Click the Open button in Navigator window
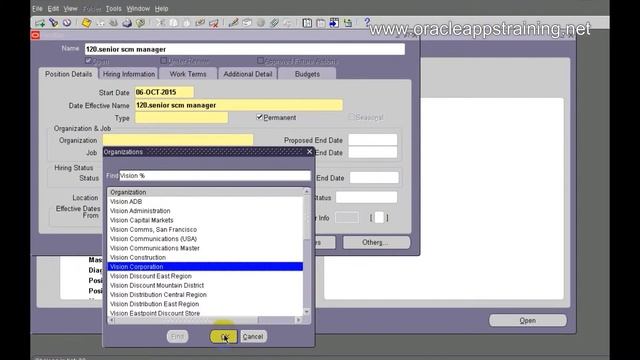This screenshot has width=640, height=360. pos(528,320)
